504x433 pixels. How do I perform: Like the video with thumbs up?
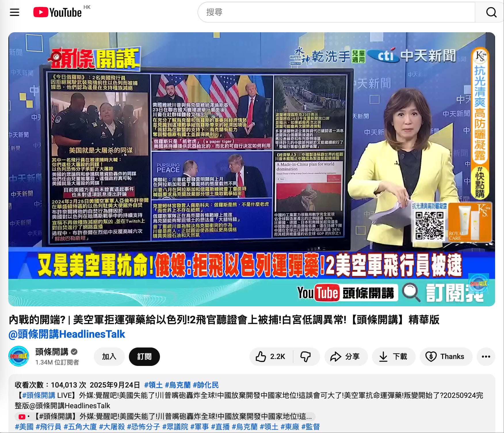pos(270,357)
